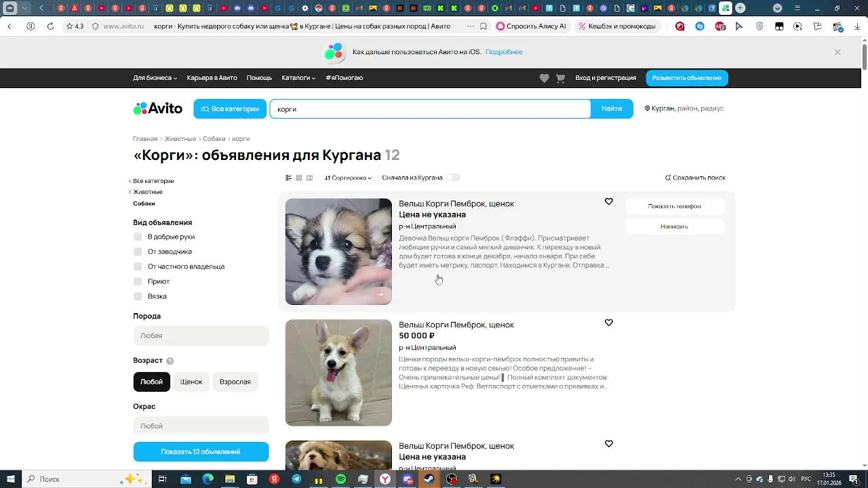Go back in the browser

(10, 26)
